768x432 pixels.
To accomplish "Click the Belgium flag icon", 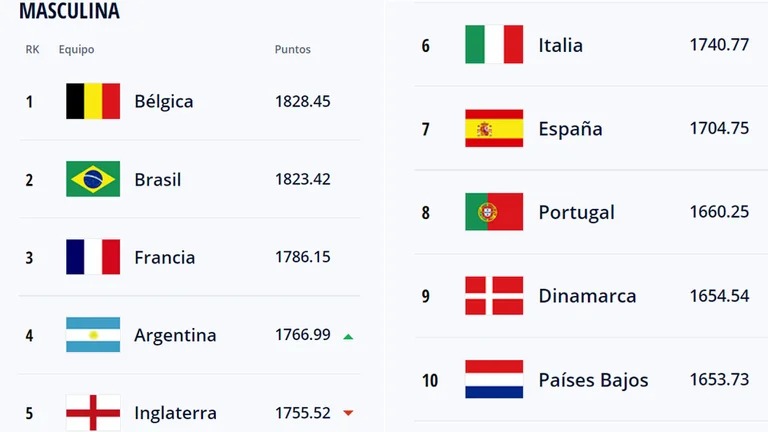I will click(x=93, y=101).
